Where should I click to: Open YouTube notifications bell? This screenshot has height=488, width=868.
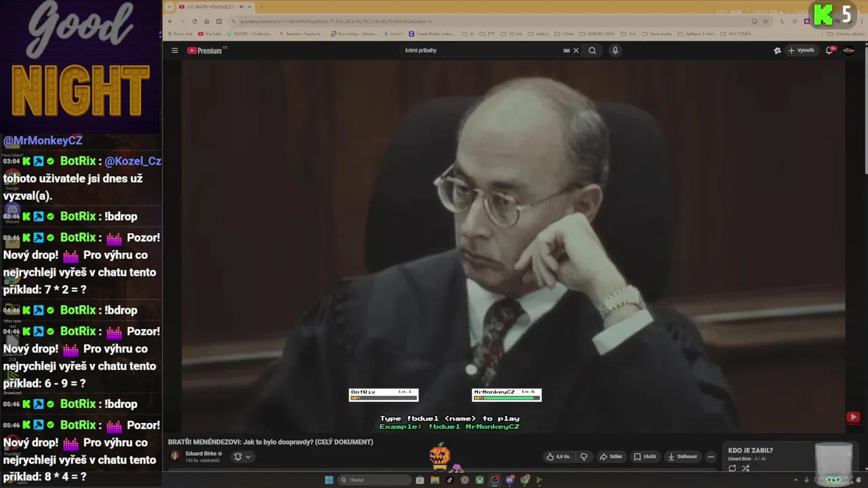pos(829,50)
